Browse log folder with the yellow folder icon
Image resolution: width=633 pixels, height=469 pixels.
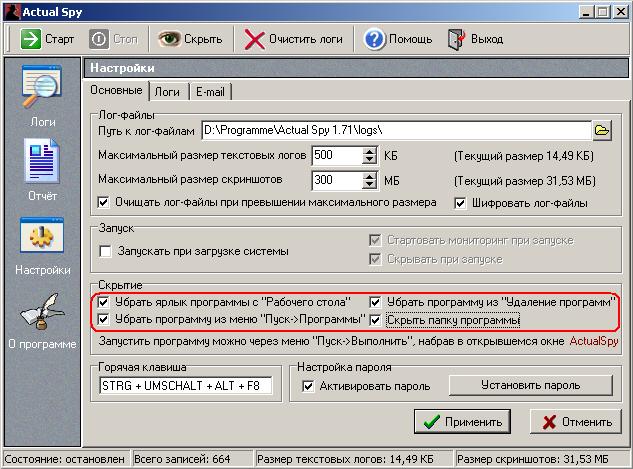602,130
